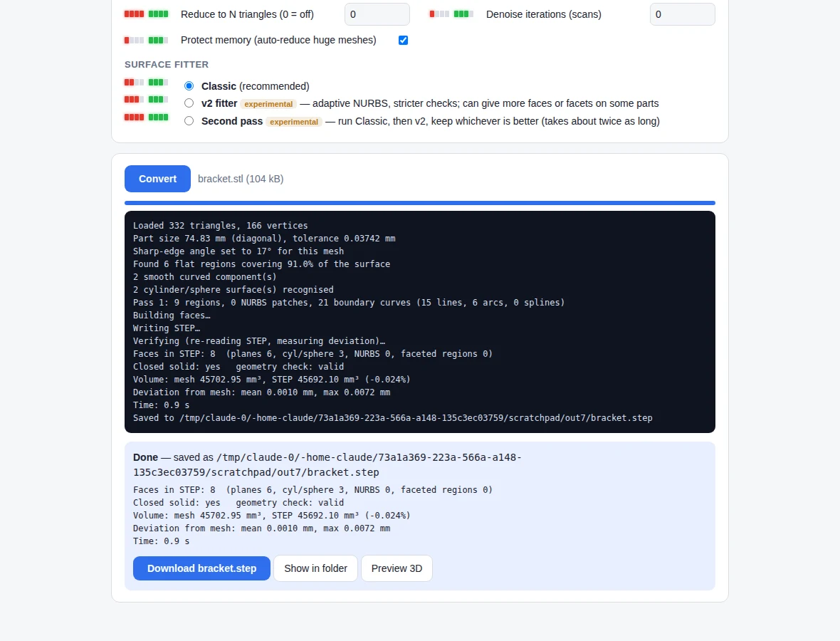Click the Denoise iterations input field
Screen dimensions: 840x641
[683, 14]
